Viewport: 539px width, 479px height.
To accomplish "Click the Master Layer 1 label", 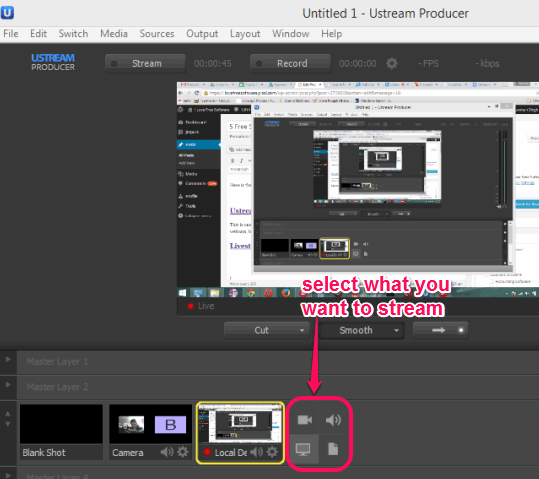I will [57, 362].
